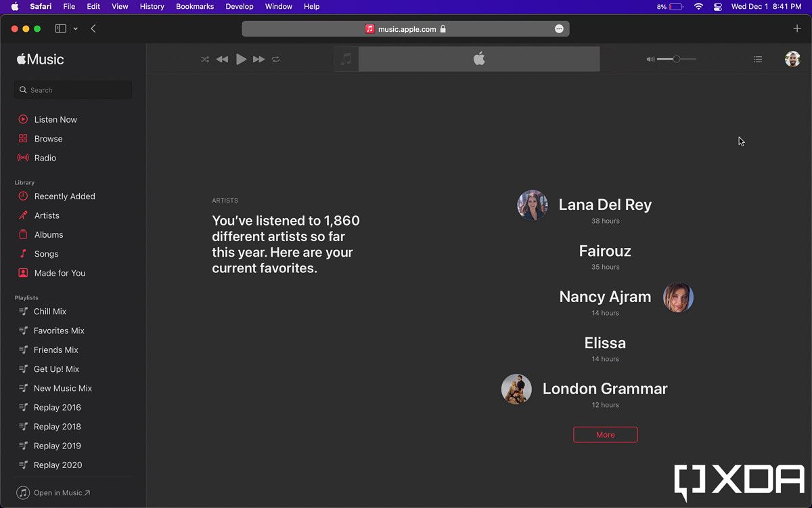812x508 pixels.
Task: Open the Up Next queue list
Action: (x=758, y=60)
